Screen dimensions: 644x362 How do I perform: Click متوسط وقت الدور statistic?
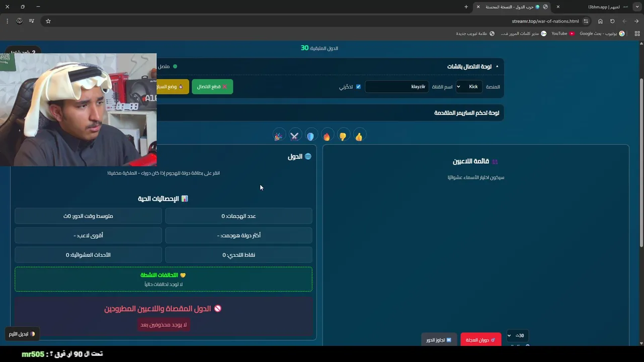pyautogui.click(x=88, y=216)
